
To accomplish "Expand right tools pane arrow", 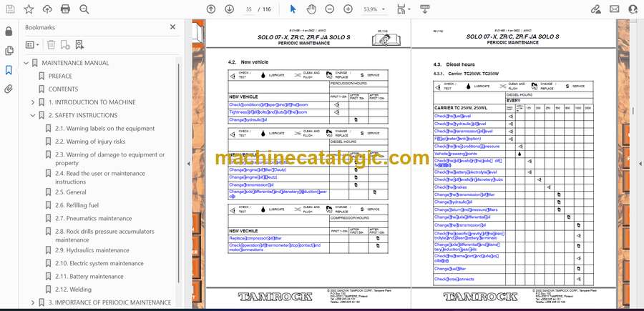I will click(640, 164).
